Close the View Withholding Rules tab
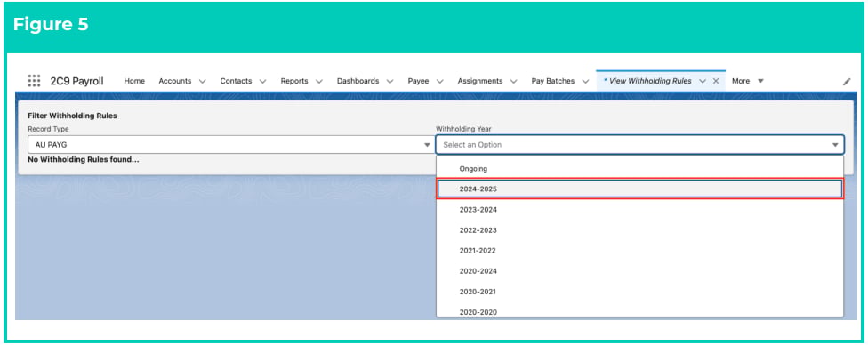The image size is (868, 345). point(715,81)
